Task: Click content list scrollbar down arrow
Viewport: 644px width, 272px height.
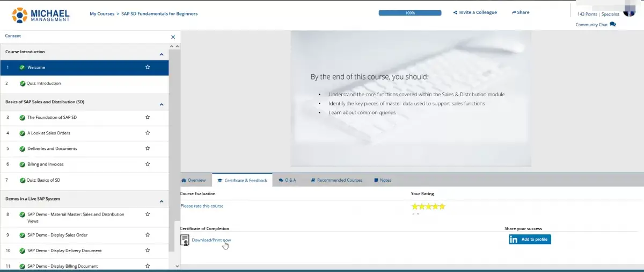Action: coord(178,266)
